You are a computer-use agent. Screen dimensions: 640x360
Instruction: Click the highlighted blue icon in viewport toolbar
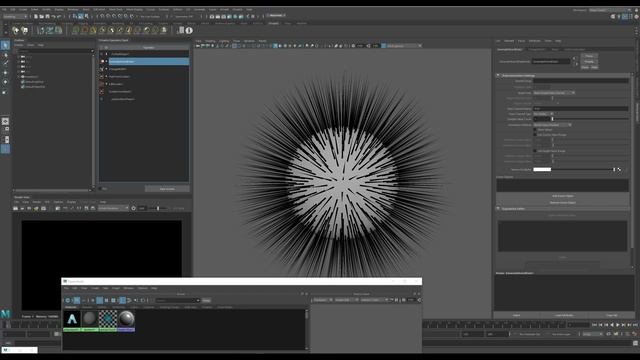pos(276,46)
